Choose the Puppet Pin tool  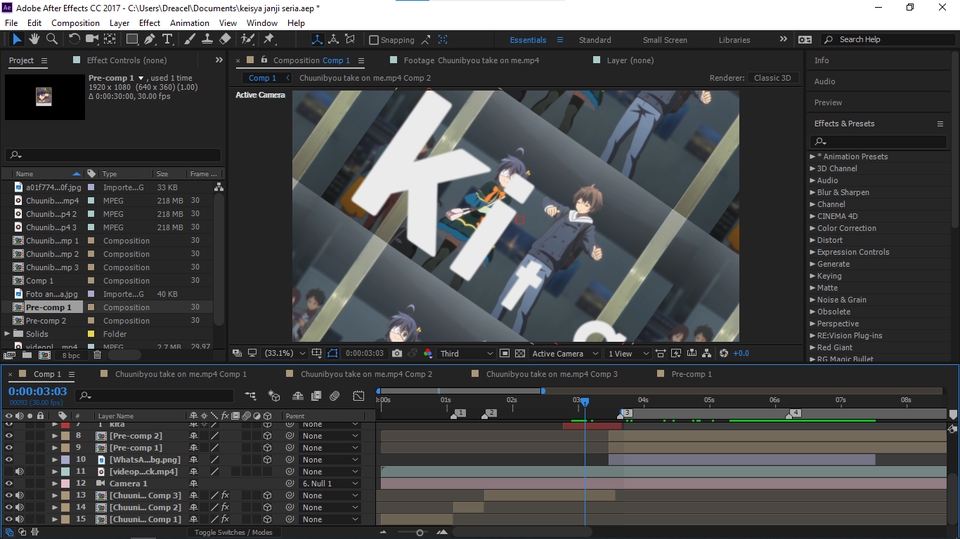269,40
